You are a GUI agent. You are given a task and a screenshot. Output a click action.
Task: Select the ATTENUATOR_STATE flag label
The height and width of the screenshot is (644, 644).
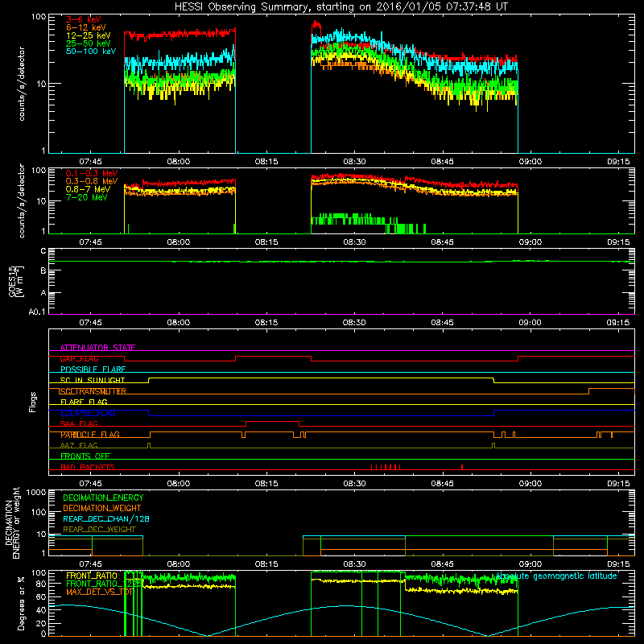pyautogui.click(x=97, y=348)
